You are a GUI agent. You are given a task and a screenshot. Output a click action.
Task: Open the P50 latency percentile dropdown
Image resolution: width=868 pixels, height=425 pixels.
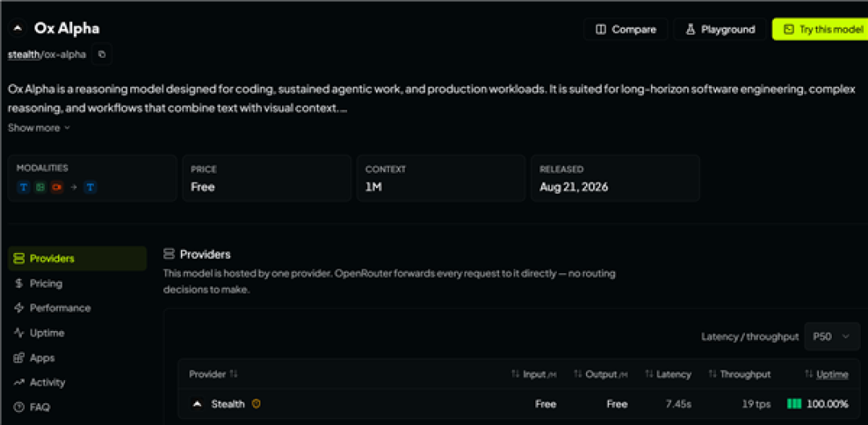click(832, 336)
